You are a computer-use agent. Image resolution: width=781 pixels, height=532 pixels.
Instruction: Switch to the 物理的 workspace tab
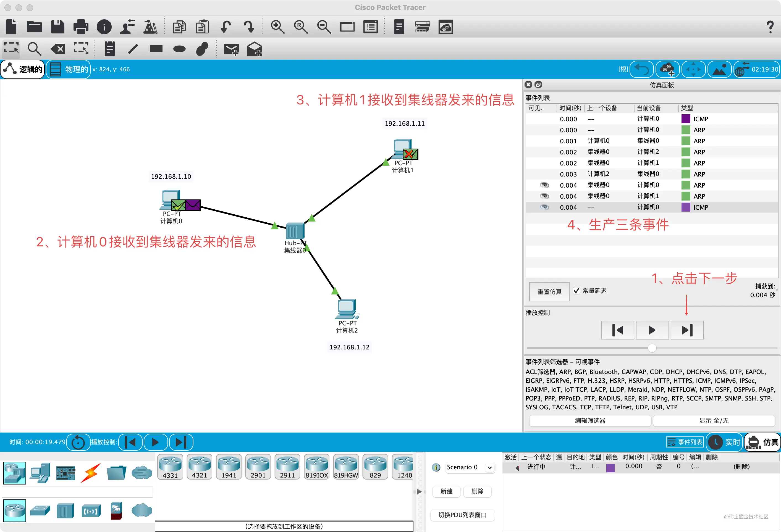click(x=68, y=69)
